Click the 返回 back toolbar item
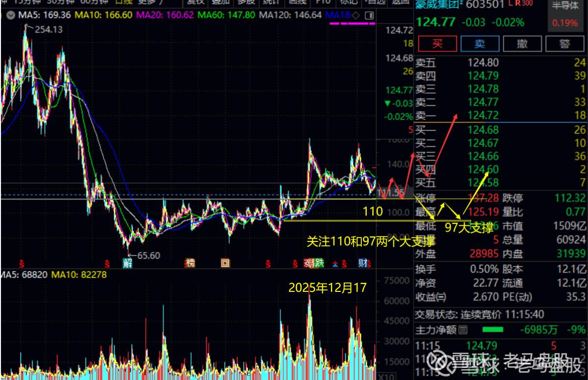 click(x=400, y=1)
